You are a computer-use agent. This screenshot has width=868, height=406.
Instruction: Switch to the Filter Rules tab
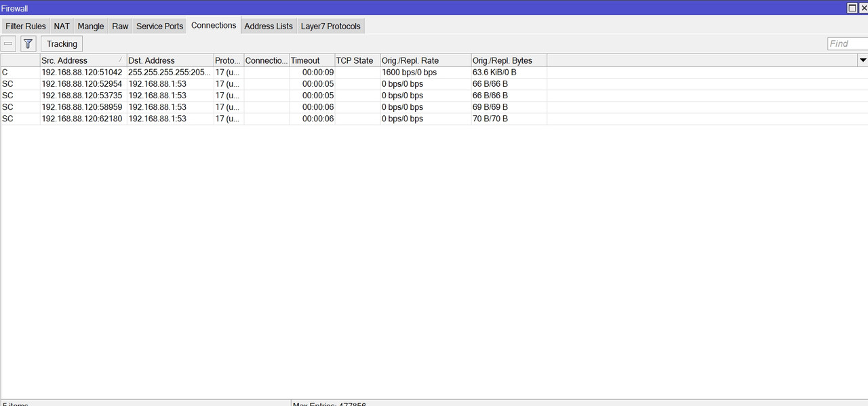tap(26, 26)
